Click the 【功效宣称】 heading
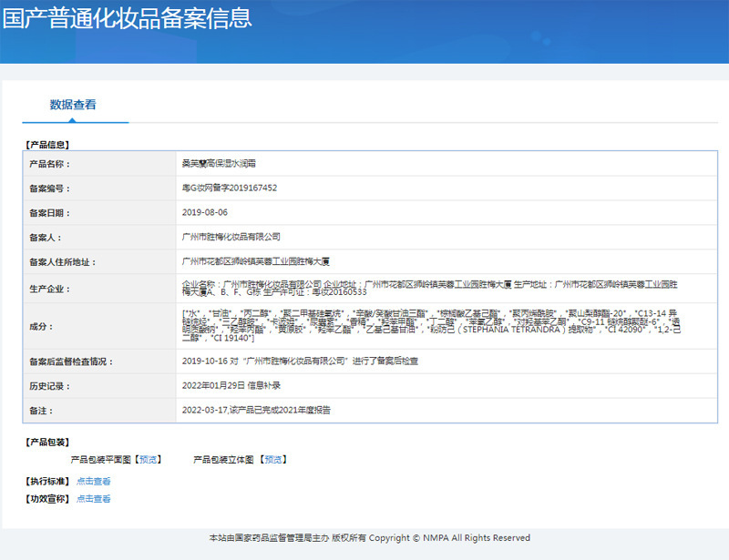 pyautogui.click(x=47, y=499)
